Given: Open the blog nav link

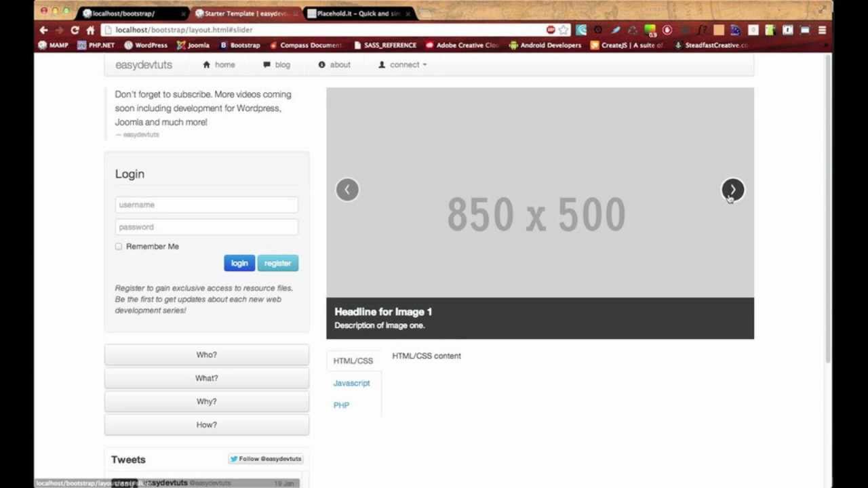Looking at the screenshot, I should [276, 64].
